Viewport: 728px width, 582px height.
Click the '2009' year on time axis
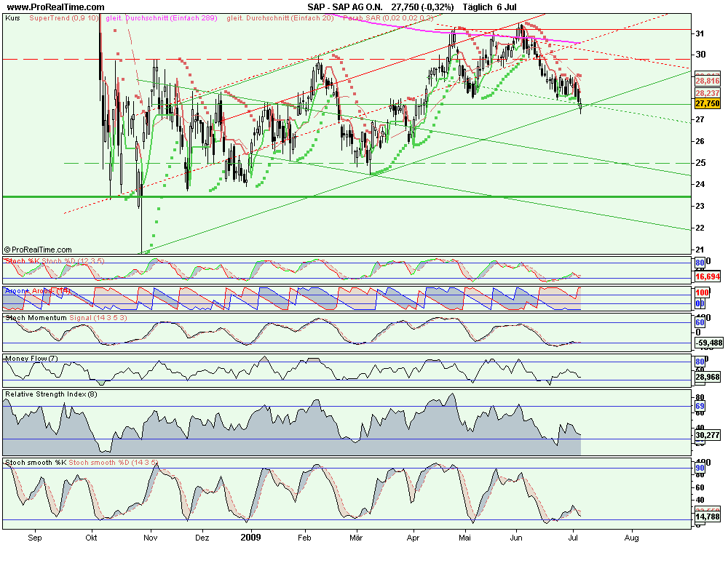[x=250, y=538]
